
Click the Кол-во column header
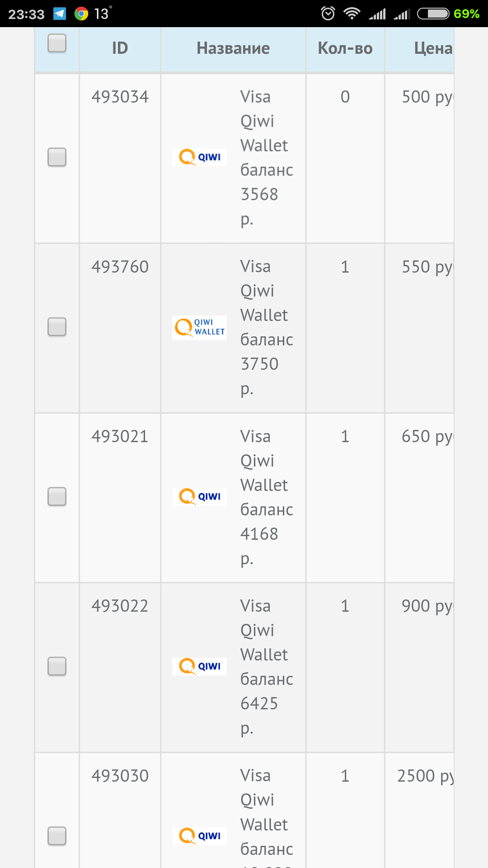point(345,47)
